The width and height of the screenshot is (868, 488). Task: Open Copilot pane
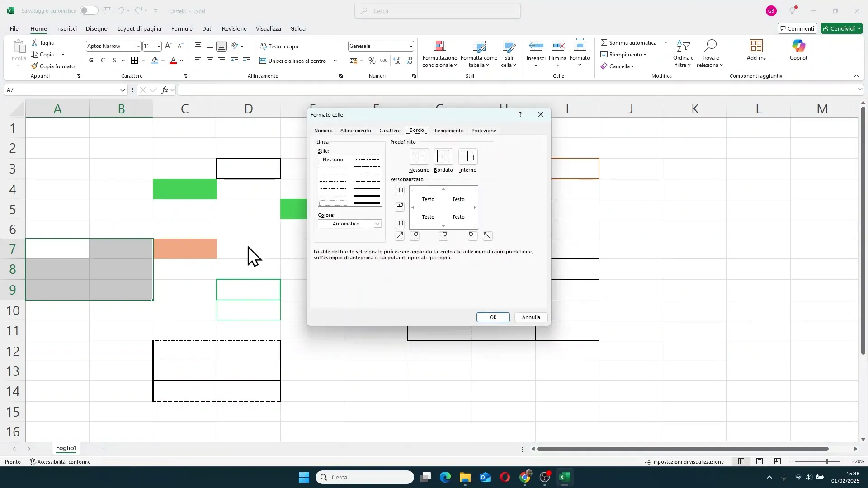tap(798, 50)
